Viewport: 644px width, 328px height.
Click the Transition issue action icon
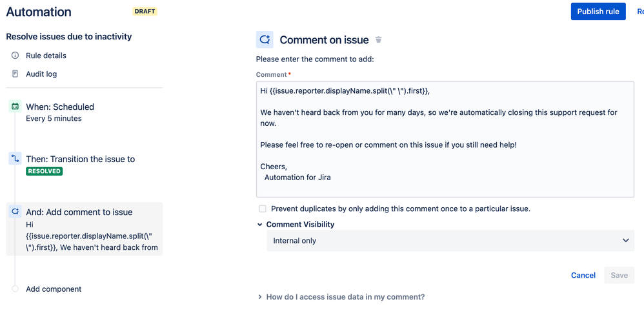pos(15,159)
